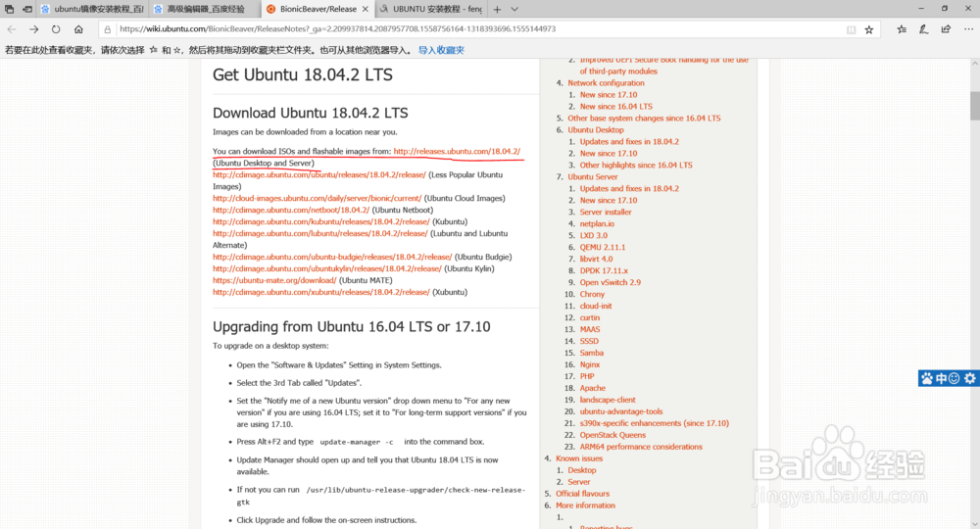Open Settings and more ellipsis menu
The height and width of the screenshot is (529, 980).
coord(968,29)
